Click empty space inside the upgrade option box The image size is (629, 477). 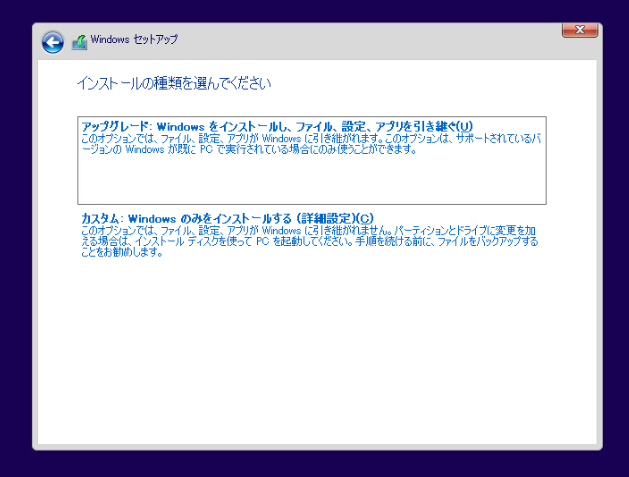310,180
